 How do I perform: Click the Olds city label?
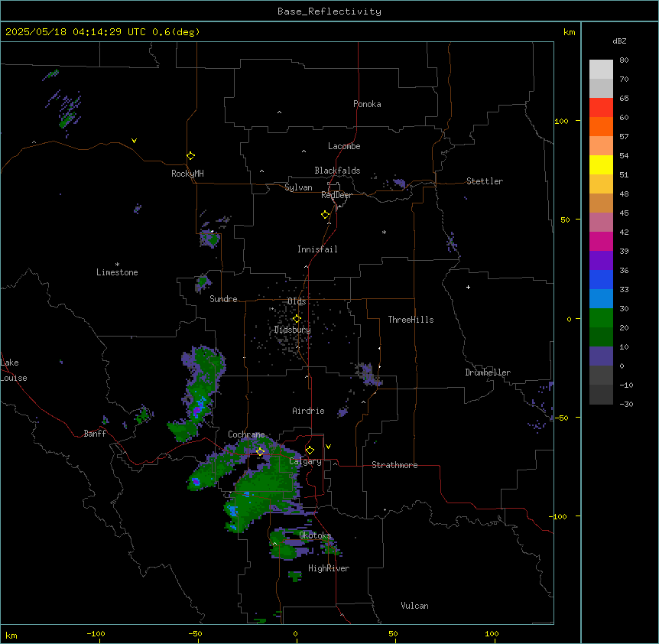(297, 301)
